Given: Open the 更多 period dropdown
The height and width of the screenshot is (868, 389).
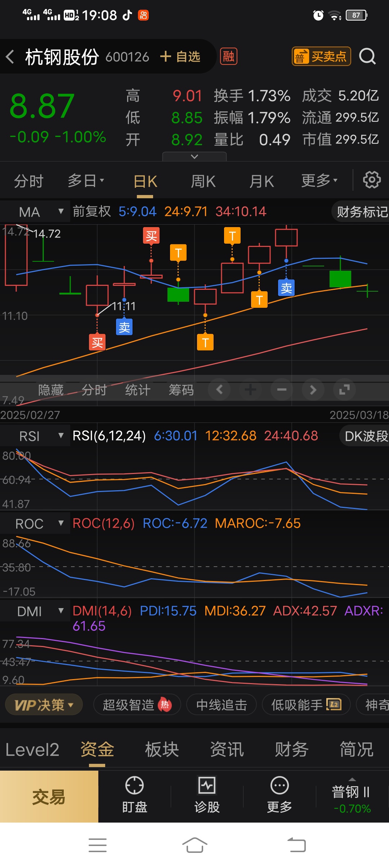Looking at the screenshot, I should pos(319,180).
